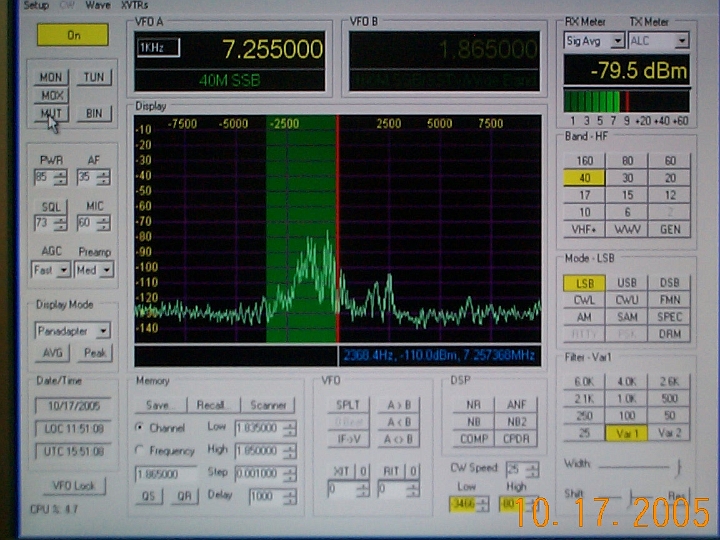Toggle the SQL squelch button
The image size is (720, 540).
coord(51,207)
